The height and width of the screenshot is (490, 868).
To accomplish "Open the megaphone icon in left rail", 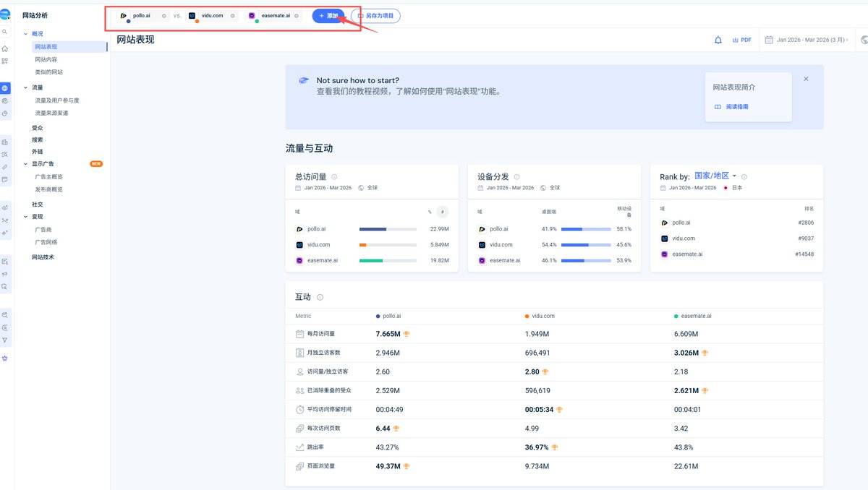I will click(x=5, y=274).
